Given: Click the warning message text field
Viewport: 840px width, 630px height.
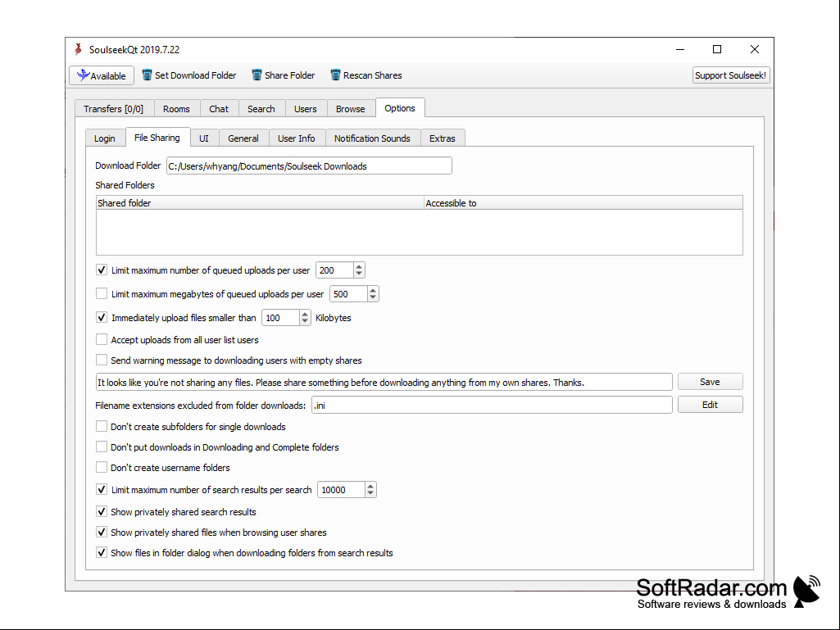Looking at the screenshot, I should pyautogui.click(x=384, y=382).
